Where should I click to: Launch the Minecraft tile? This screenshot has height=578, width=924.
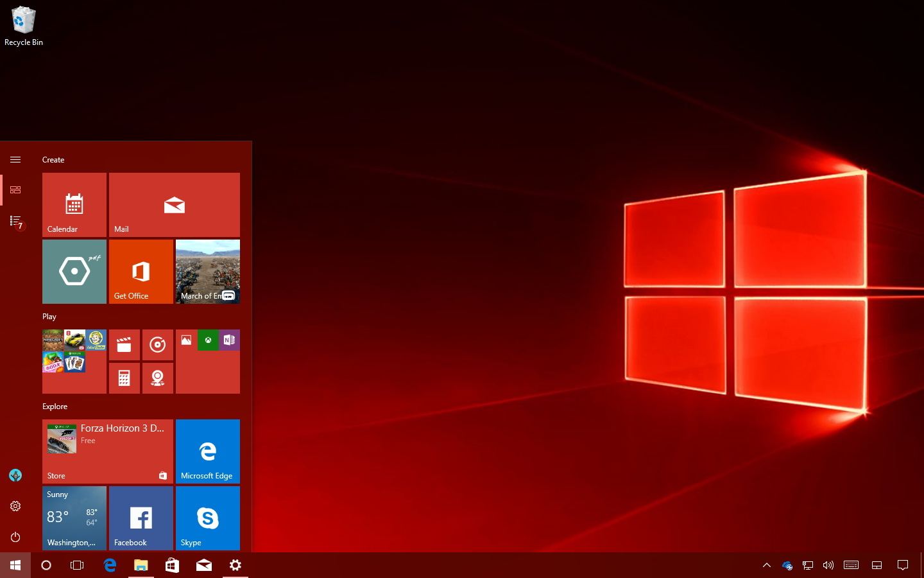point(53,339)
